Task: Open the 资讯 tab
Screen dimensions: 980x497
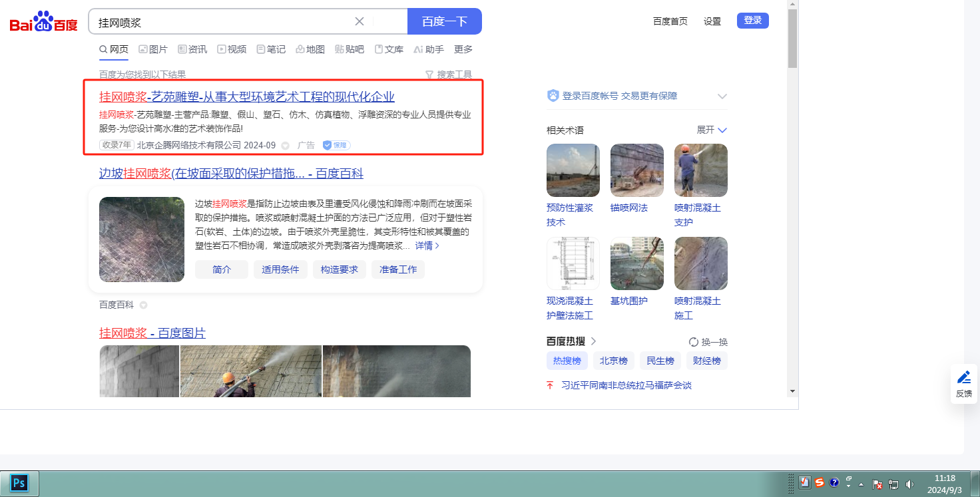Action: 192,49
